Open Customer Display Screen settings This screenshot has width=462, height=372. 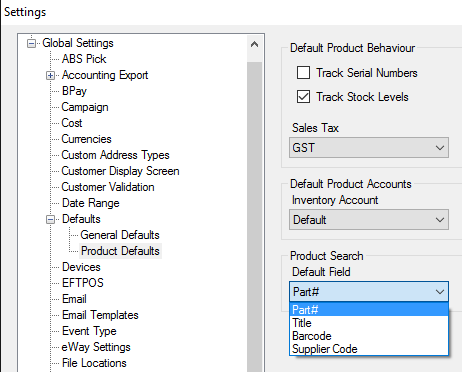point(120,171)
